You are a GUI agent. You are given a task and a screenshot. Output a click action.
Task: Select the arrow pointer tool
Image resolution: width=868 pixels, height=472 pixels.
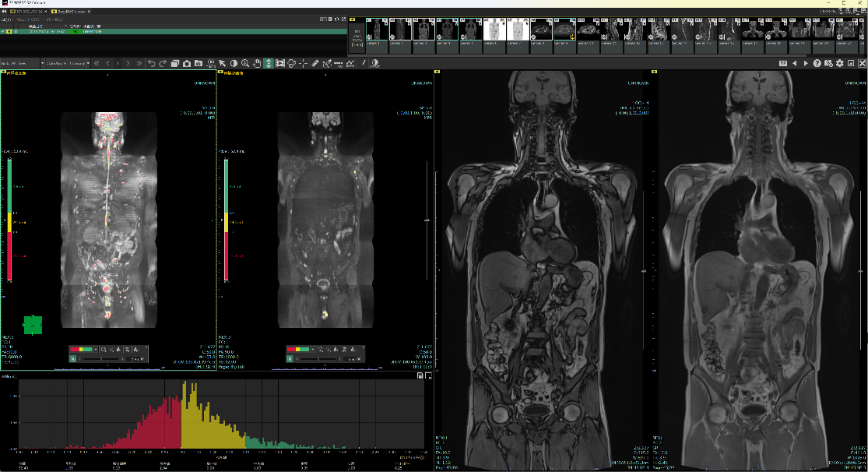click(x=222, y=63)
